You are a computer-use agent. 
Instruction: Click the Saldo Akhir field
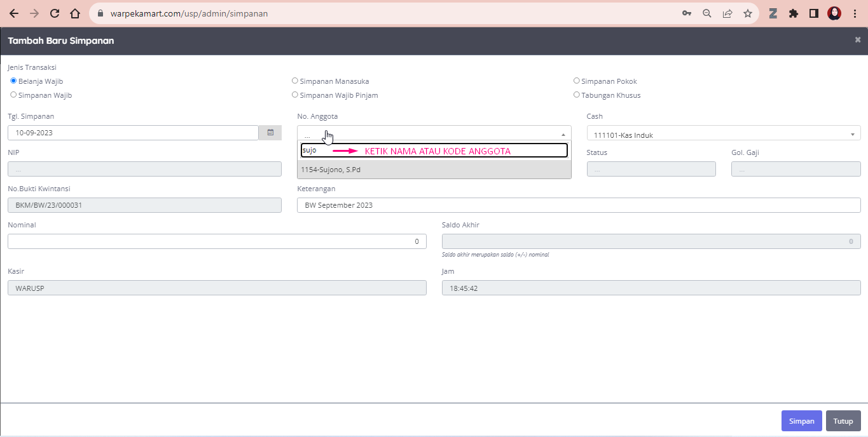[651, 241]
